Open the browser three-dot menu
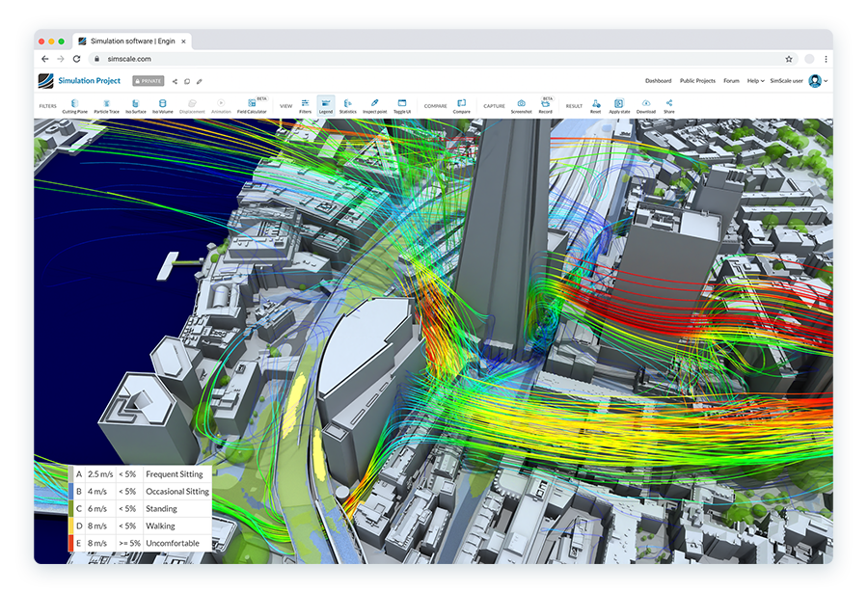 point(826,59)
